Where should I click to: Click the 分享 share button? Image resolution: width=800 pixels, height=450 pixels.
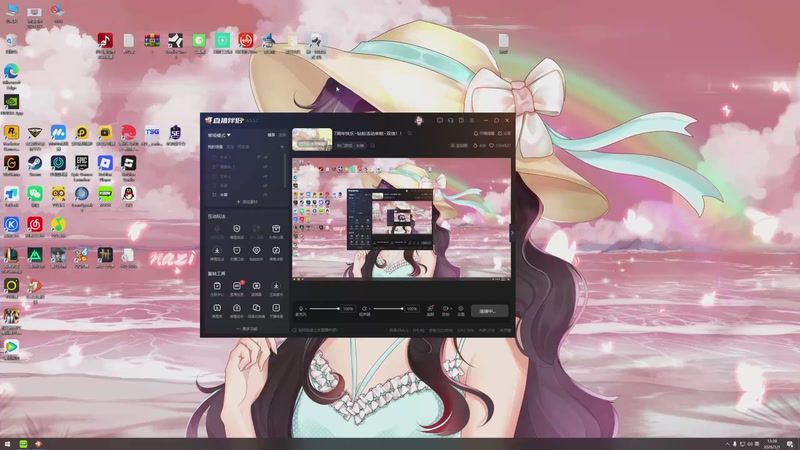(x=504, y=133)
